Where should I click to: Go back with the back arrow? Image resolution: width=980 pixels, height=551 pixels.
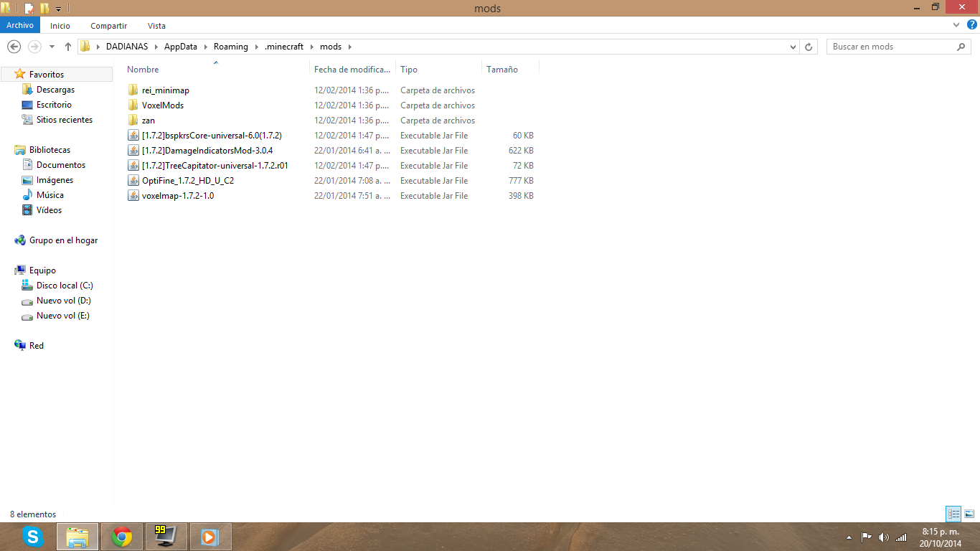[x=13, y=47]
